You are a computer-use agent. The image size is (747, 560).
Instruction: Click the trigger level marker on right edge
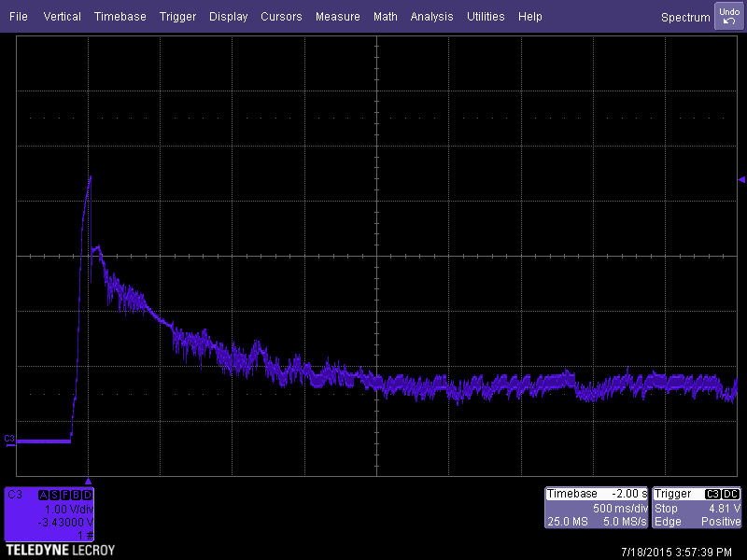(741, 179)
